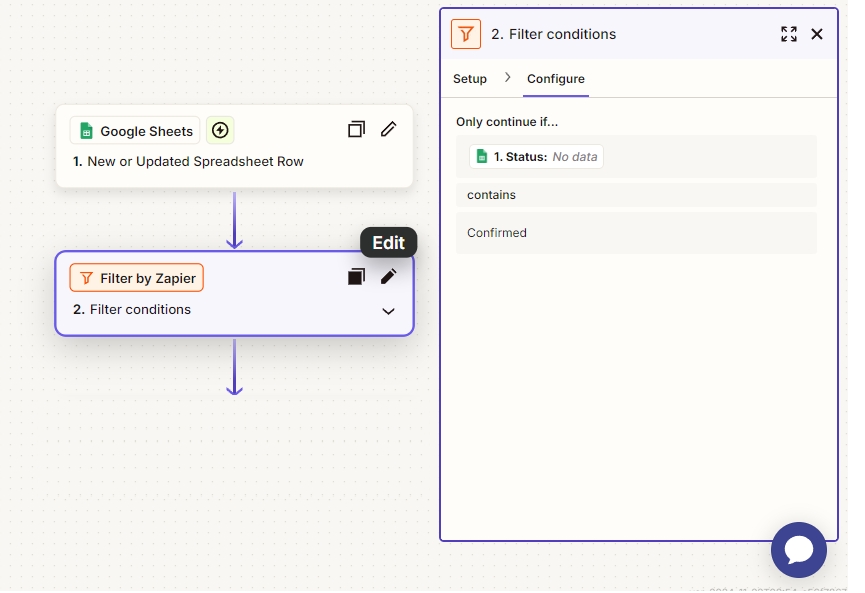Expand the Filter conditions step chevron
865x593 pixels.
coord(389,311)
